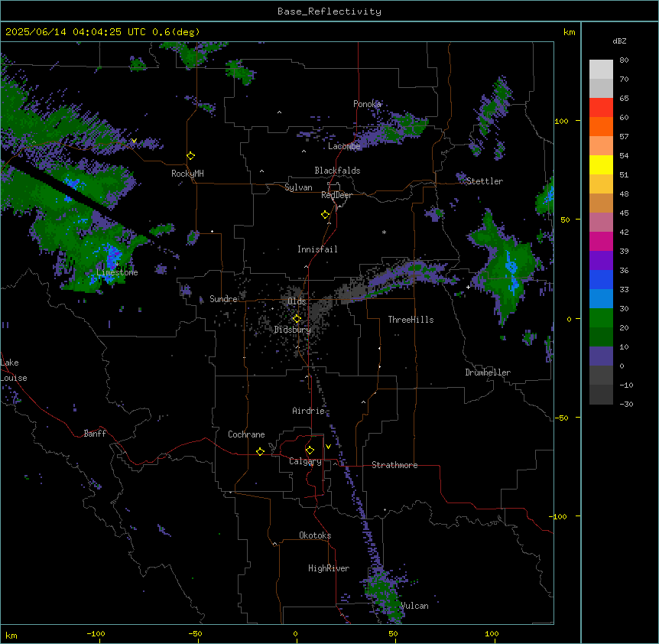Pick the dark gray -10 to -30 legend swatch
This screenshot has width=659, height=644.
coord(601,395)
